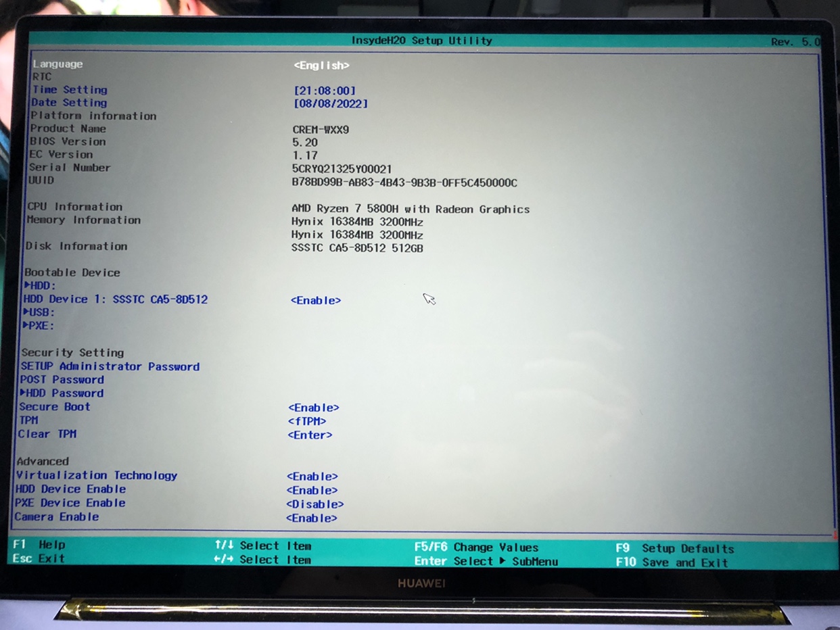Expand the HDD bootable device submenu

40,285
